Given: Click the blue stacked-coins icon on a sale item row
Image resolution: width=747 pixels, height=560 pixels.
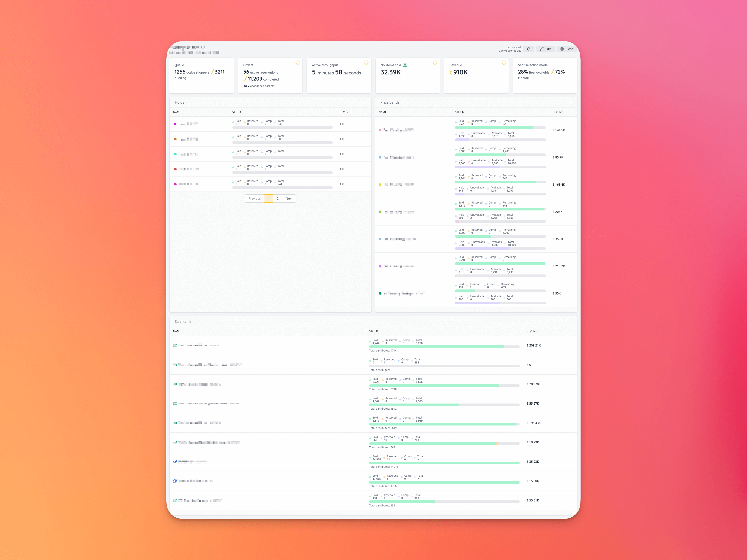Looking at the screenshot, I should [x=175, y=461].
